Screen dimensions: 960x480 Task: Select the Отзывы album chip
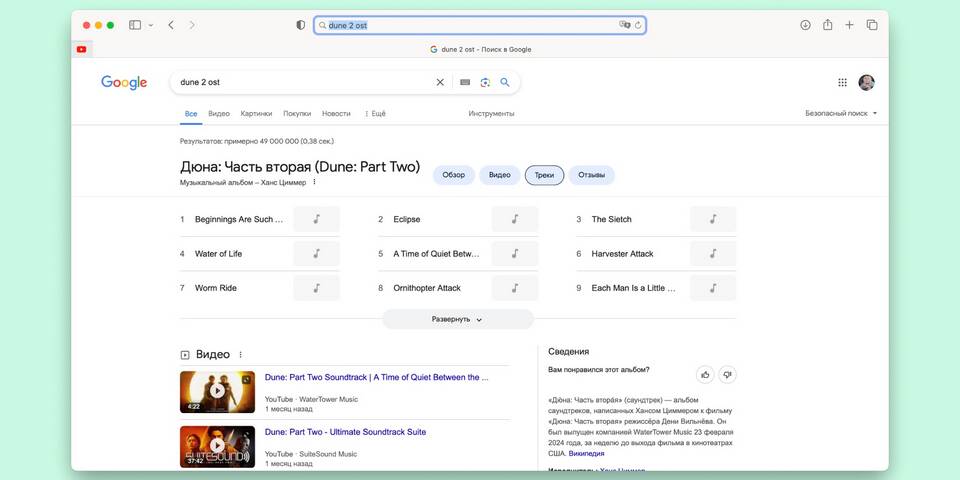point(591,175)
